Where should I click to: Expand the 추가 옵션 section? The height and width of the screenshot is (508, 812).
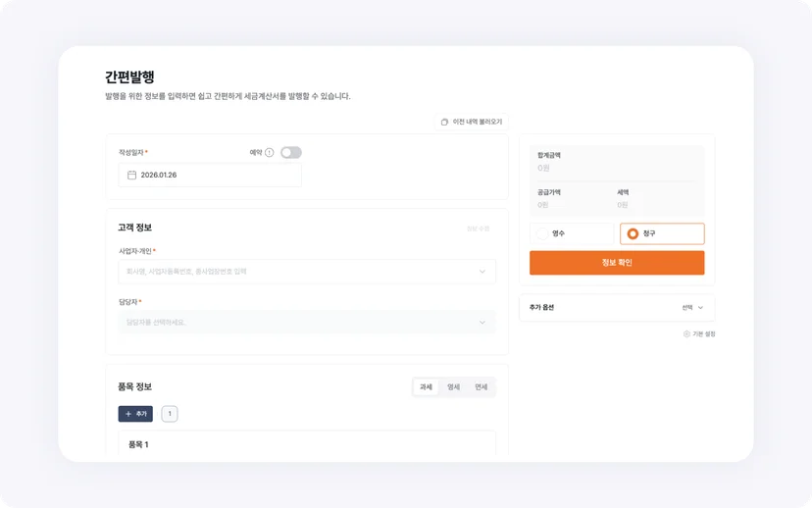617,308
